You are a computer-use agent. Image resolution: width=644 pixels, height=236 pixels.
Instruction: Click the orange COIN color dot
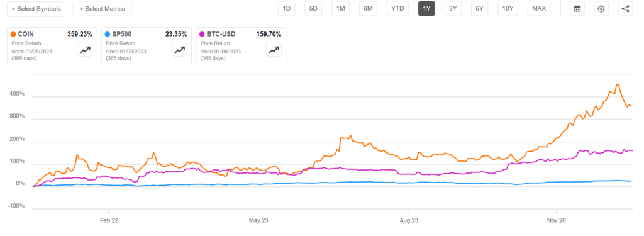pos(14,34)
